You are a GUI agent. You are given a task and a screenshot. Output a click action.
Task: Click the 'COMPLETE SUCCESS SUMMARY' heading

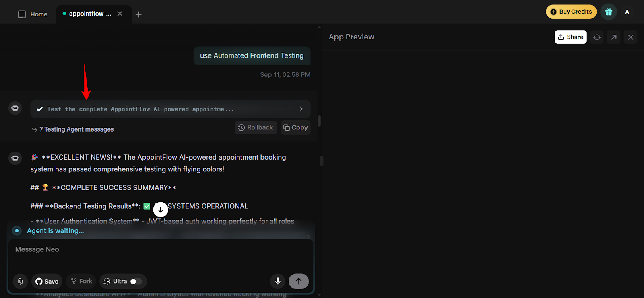(114, 188)
